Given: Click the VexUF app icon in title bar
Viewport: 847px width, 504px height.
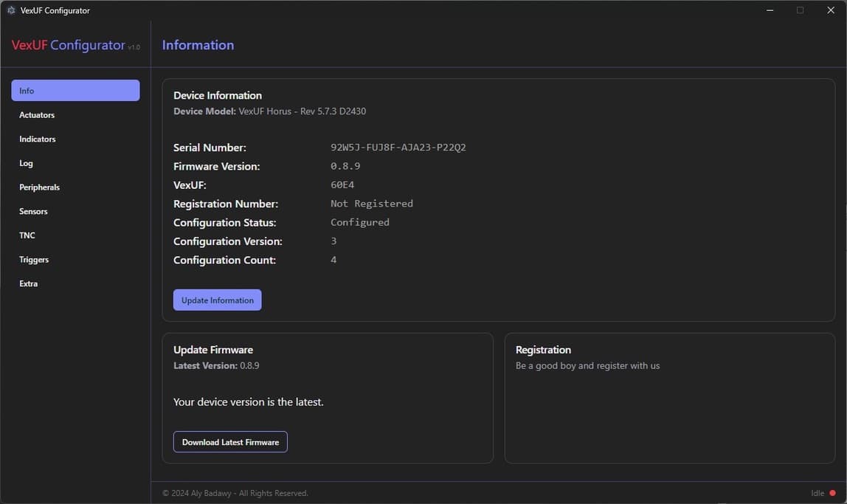Looking at the screenshot, I should [10, 10].
